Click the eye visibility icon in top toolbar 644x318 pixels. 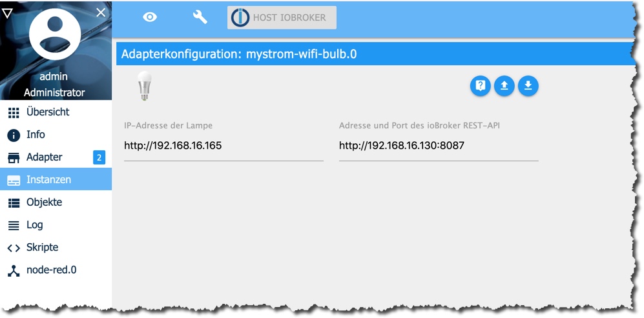pyautogui.click(x=150, y=17)
